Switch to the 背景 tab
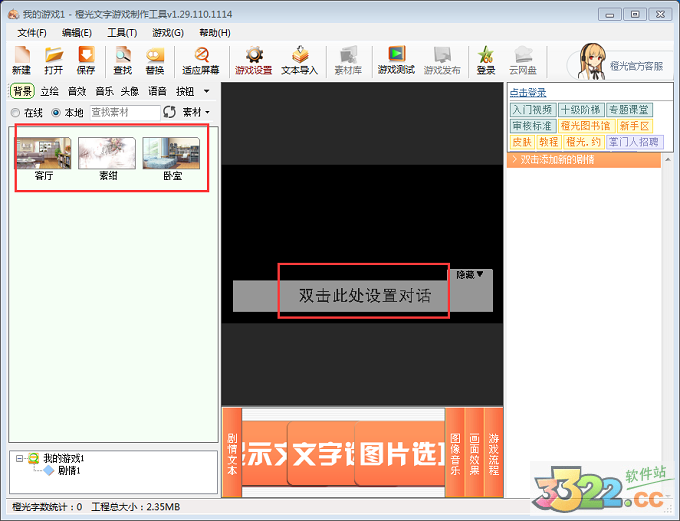680x521 pixels. coord(23,92)
